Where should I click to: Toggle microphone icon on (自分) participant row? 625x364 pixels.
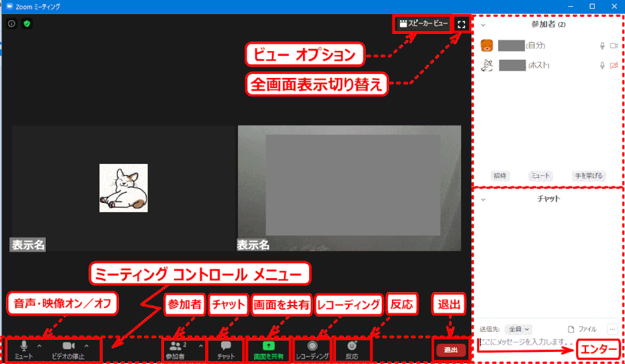[602, 46]
